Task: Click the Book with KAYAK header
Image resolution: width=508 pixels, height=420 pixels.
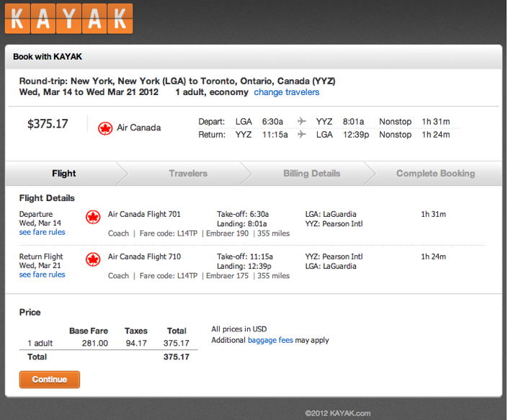Action: click(48, 57)
